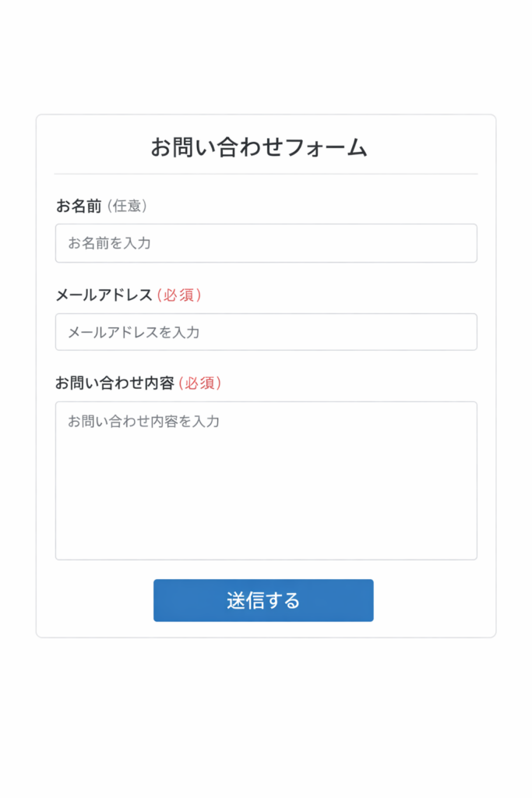This screenshot has height=798, width=532.
Task: Click the blue submit button text 送信する
Action: [263, 600]
